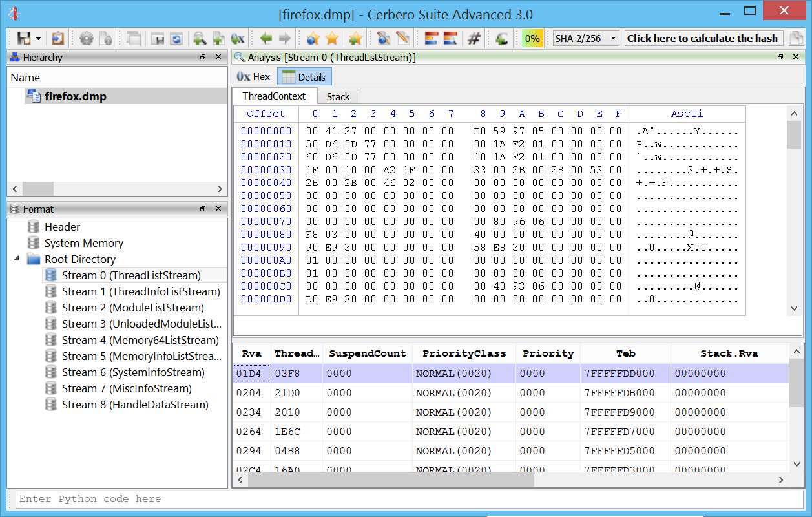The image size is (812, 517).
Task: Click the clipboard import icon
Action: tap(57, 38)
